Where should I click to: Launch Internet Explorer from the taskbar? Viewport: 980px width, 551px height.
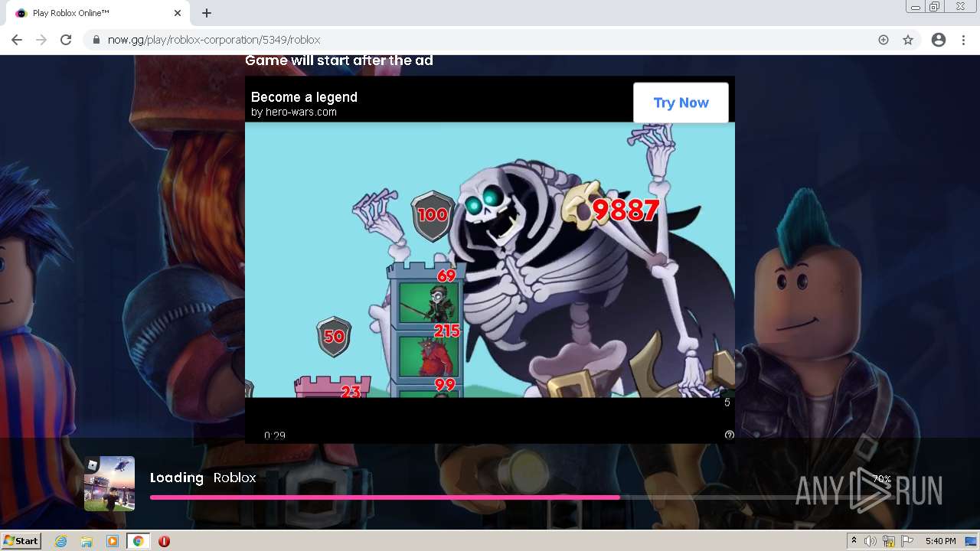(x=61, y=541)
